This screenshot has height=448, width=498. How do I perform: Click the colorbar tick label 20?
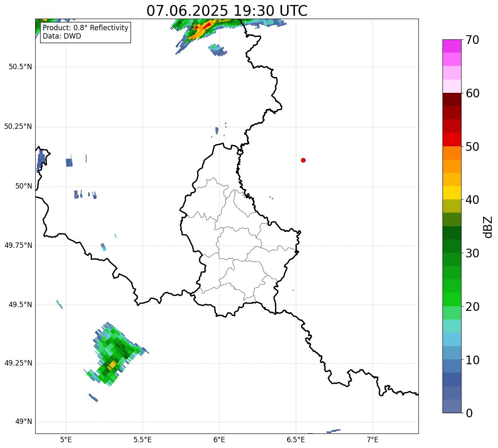pos(473,307)
